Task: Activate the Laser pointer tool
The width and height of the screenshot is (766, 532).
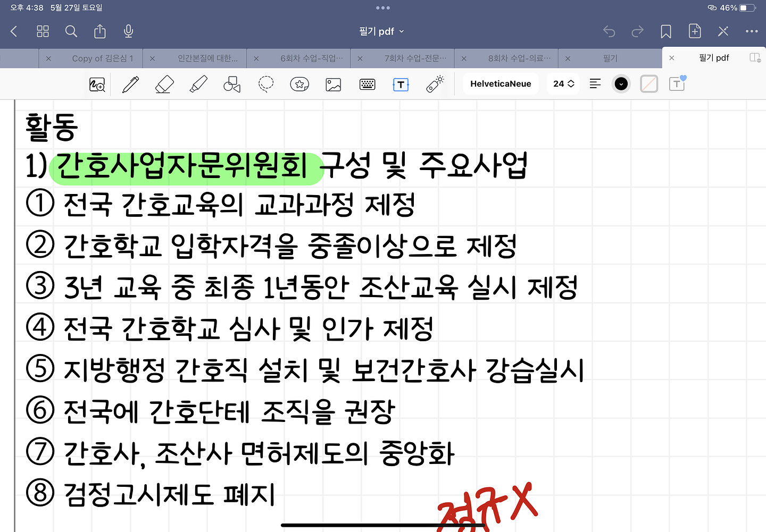Action: coord(435,84)
